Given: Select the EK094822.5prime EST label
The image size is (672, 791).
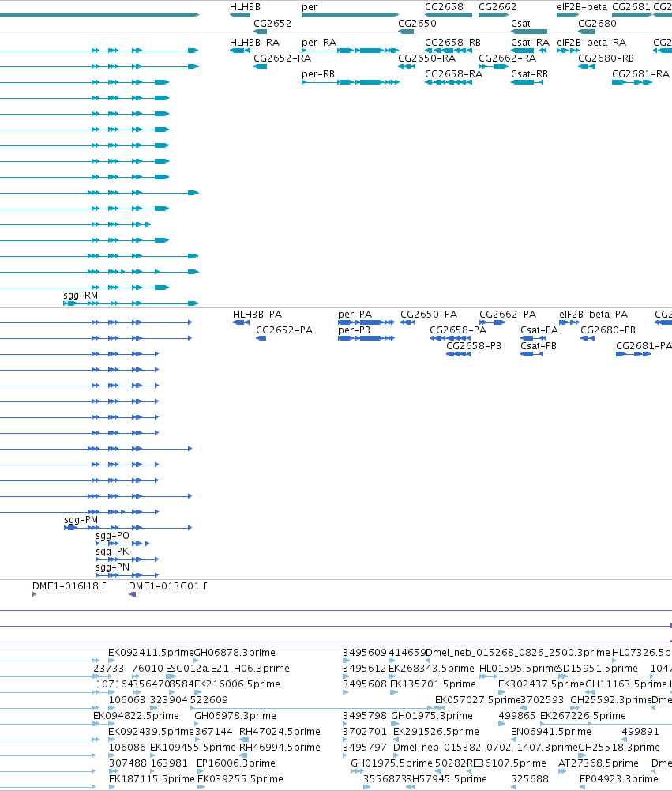Looking at the screenshot, I should coord(136,716).
